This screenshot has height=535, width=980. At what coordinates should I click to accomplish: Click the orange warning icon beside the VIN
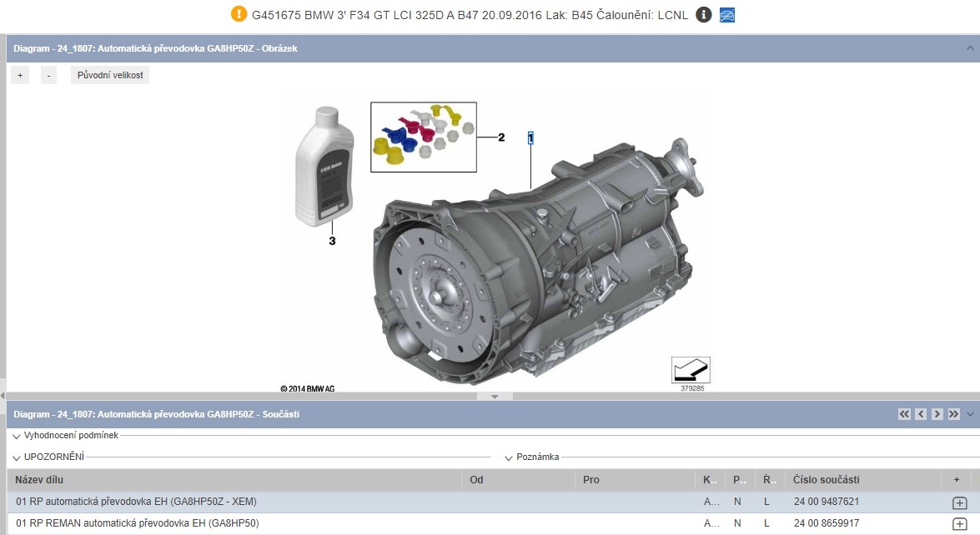coord(239,13)
